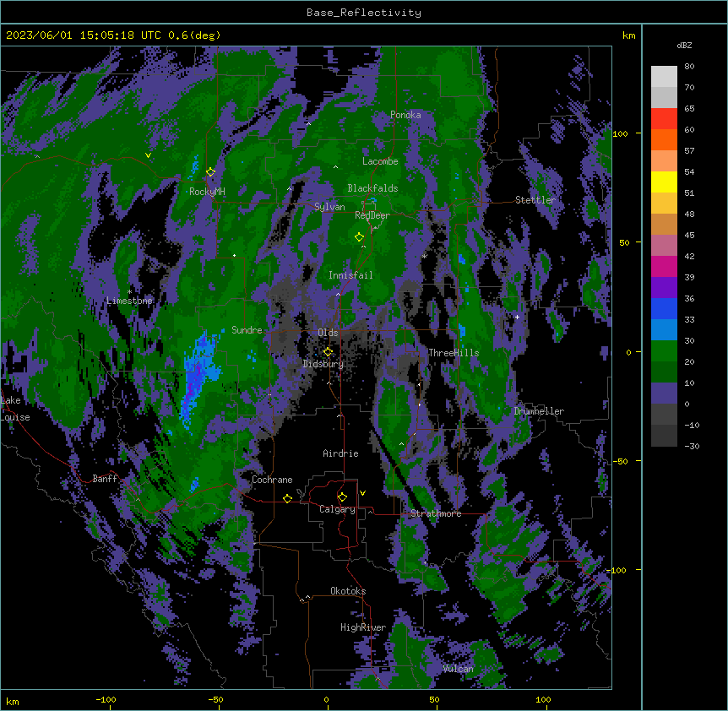Select the RedDeer city label
The height and width of the screenshot is (711, 728).
click(372, 215)
